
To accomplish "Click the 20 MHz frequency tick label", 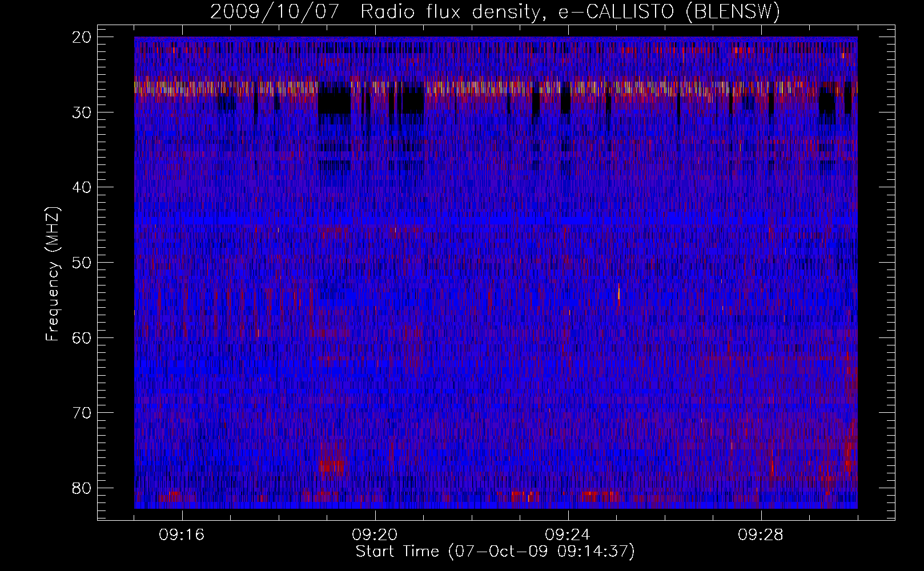I will point(82,37).
